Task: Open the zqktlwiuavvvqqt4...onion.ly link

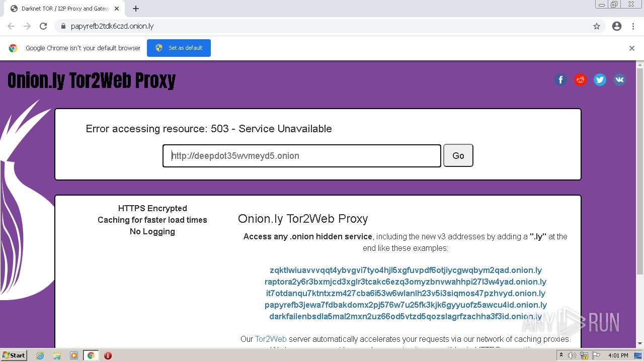Action: point(406,270)
